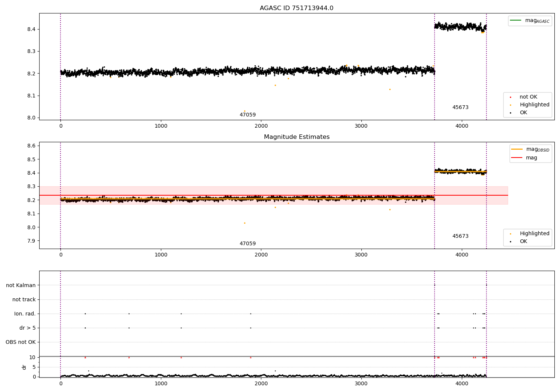The width and height of the screenshot is (560, 392).
Task: Click the dr > 5 axis label
Action: [x=28, y=328]
